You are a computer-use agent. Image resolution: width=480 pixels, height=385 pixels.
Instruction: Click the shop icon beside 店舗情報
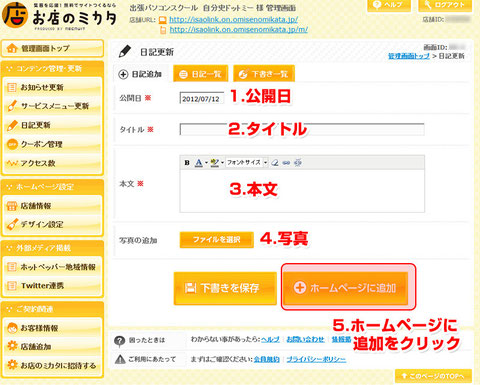[x=12, y=206]
